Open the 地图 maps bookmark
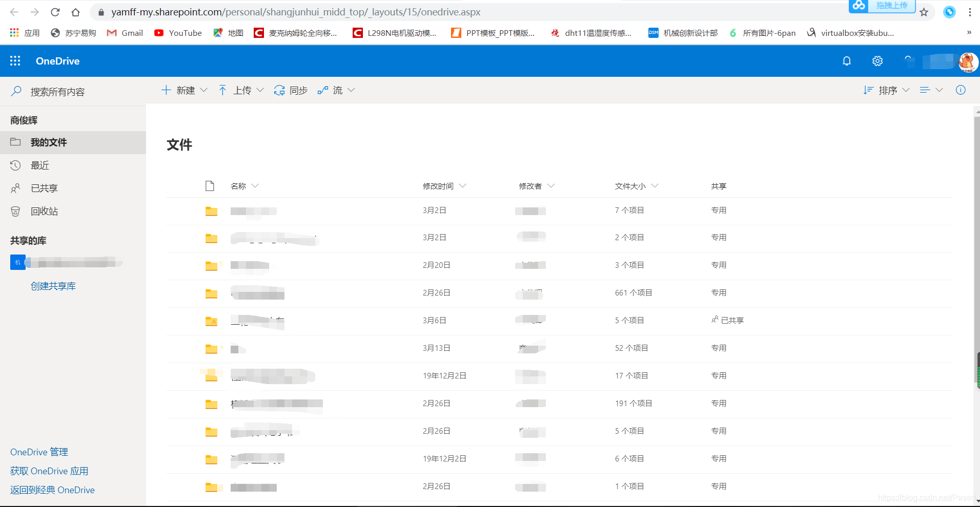 [x=228, y=33]
